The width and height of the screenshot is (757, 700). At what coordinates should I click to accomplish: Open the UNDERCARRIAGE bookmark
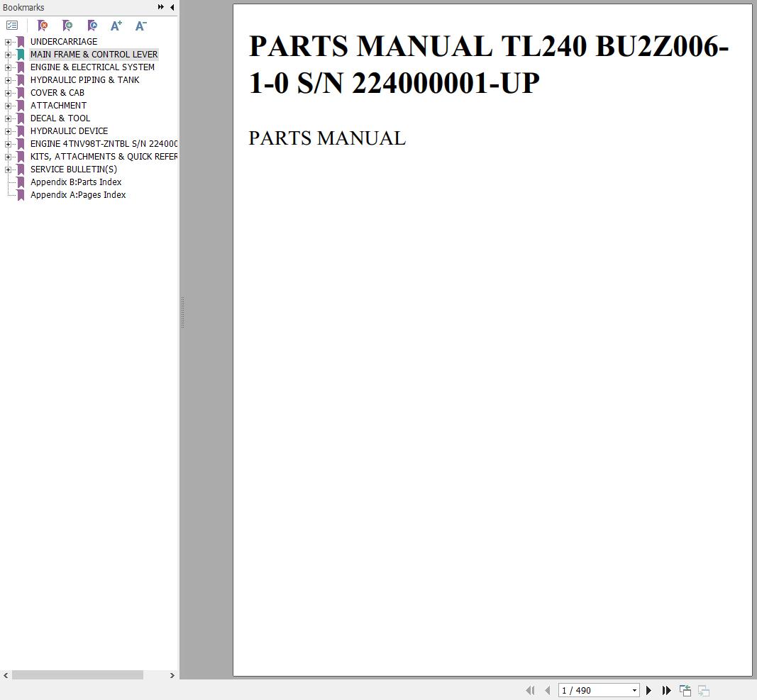tap(64, 42)
